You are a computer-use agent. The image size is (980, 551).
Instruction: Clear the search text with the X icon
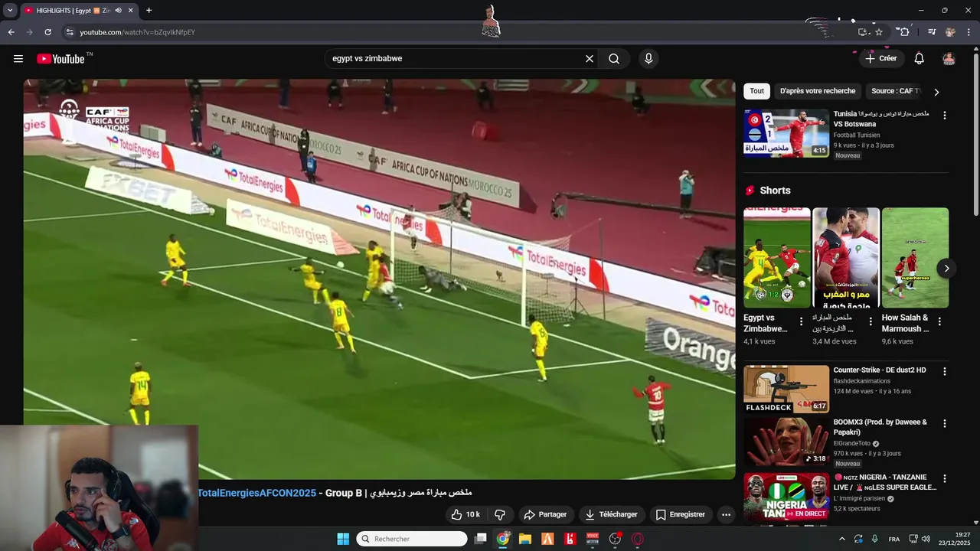[590, 59]
